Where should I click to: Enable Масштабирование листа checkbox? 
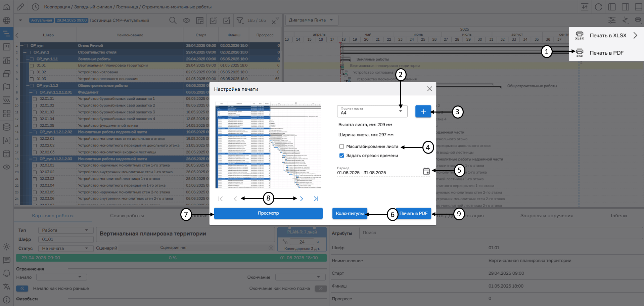pos(341,146)
